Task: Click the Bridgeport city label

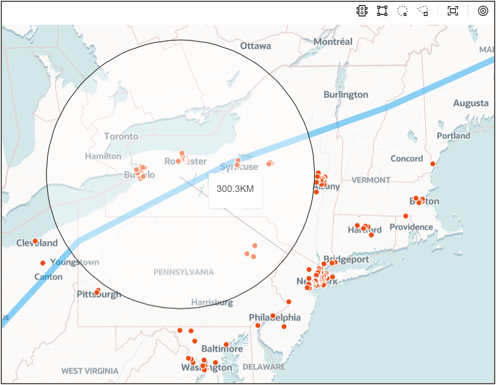Action: 346,259
